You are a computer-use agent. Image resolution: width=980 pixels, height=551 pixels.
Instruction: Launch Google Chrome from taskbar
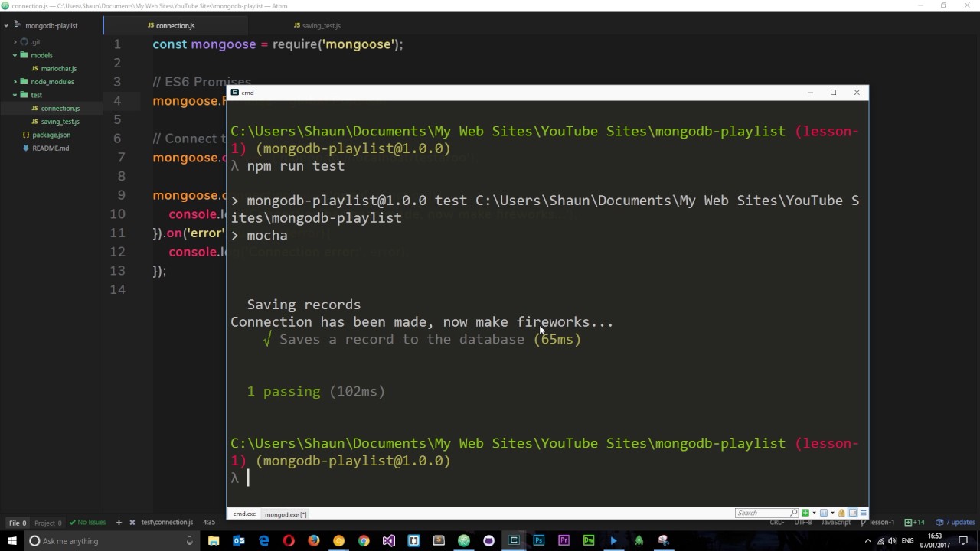pos(364,541)
